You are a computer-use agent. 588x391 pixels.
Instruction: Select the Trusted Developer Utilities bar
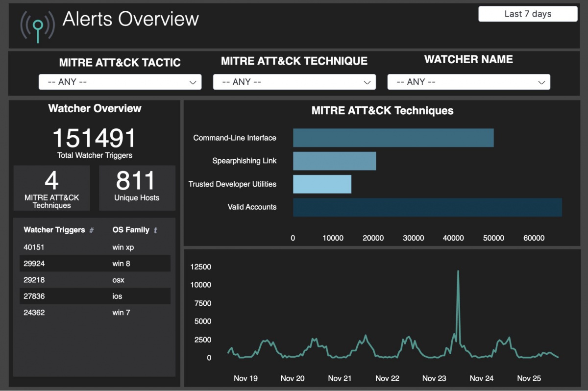click(x=322, y=184)
